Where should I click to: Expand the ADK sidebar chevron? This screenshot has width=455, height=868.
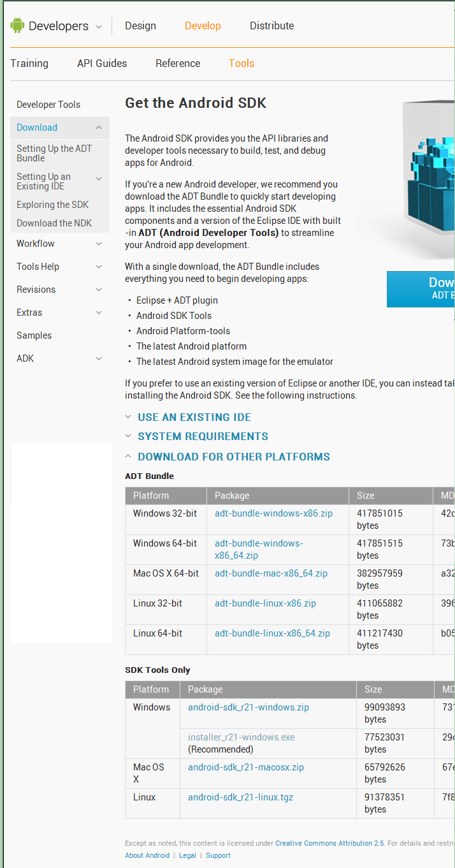(99, 358)
